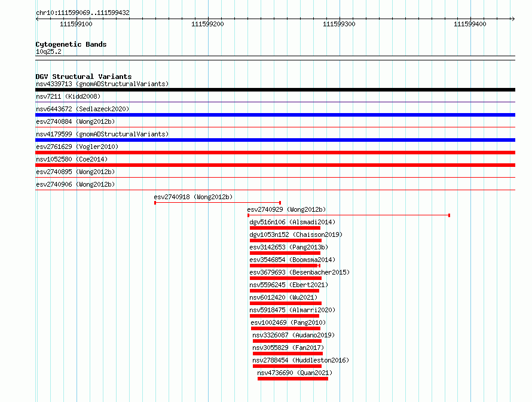
Task: Click the thin red span of esv2740929
Action: [348, 215]
